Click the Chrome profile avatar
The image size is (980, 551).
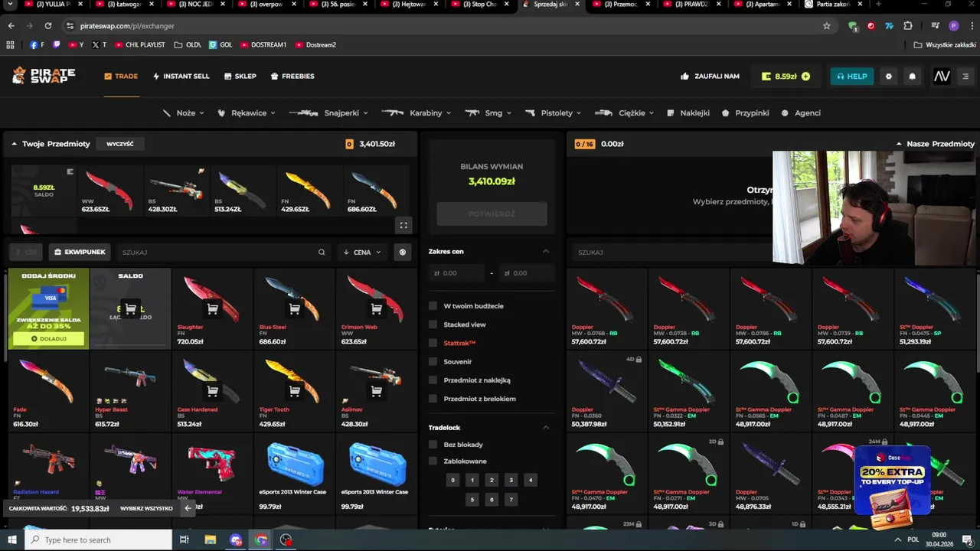[953, 25]
